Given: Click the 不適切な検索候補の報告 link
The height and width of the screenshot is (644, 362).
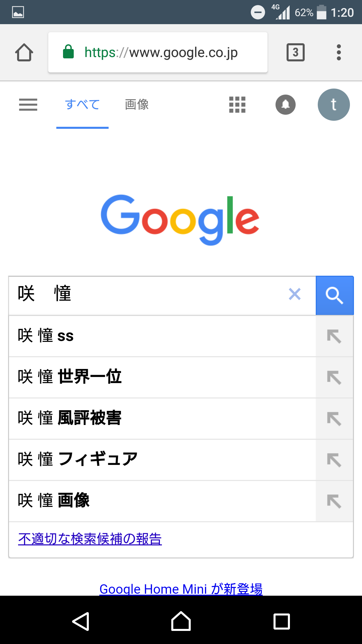Looking at the screenshot, I should [x=90, y=539].
